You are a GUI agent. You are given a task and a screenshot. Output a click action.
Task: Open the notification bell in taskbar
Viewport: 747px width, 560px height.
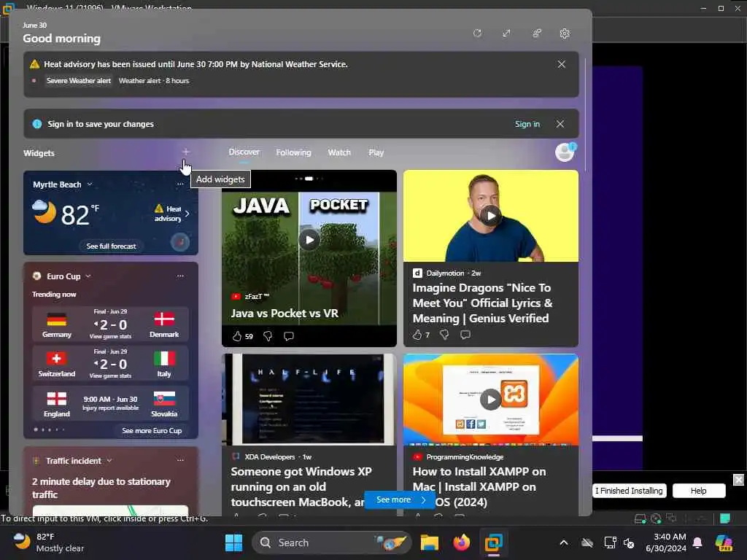tap(697, 542)
